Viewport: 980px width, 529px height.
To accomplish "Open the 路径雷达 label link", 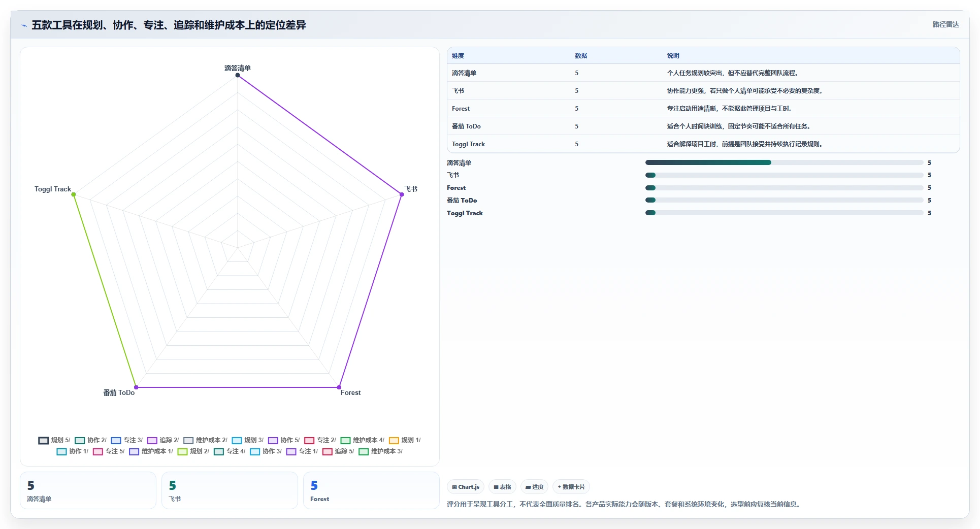I will pyautogui.click(x=945, y=24).
